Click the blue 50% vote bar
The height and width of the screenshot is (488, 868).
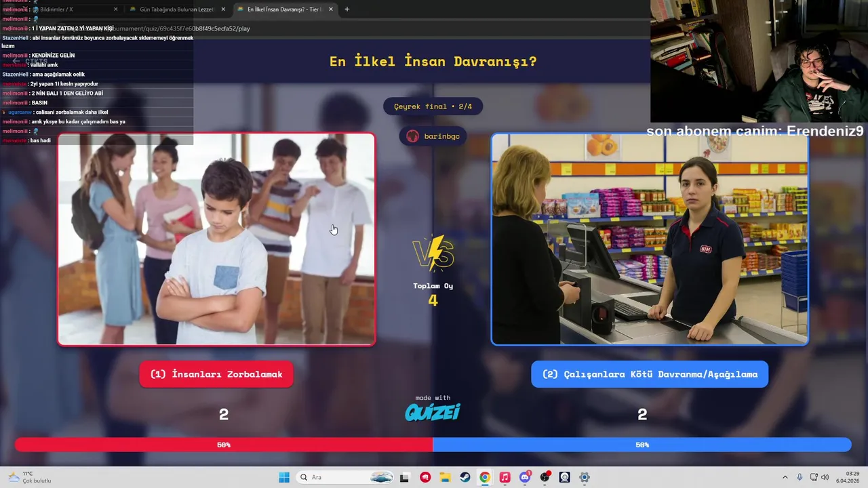642,445
